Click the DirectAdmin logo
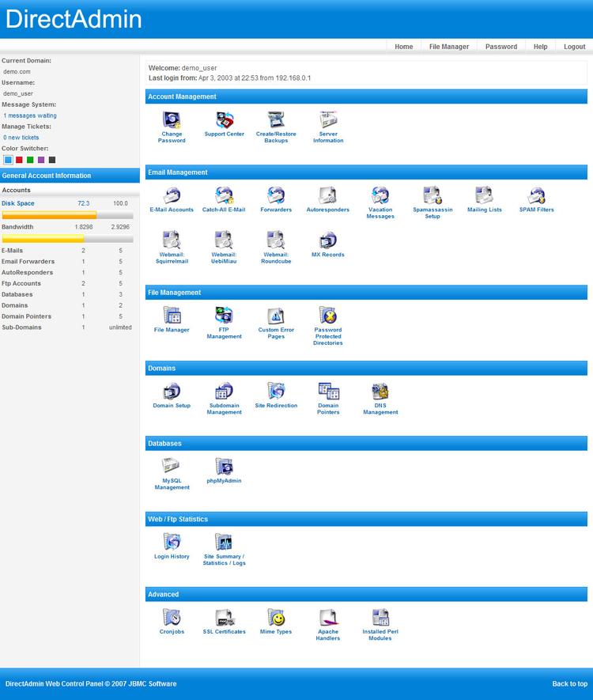The image size is (593, 700). [74, 19]
